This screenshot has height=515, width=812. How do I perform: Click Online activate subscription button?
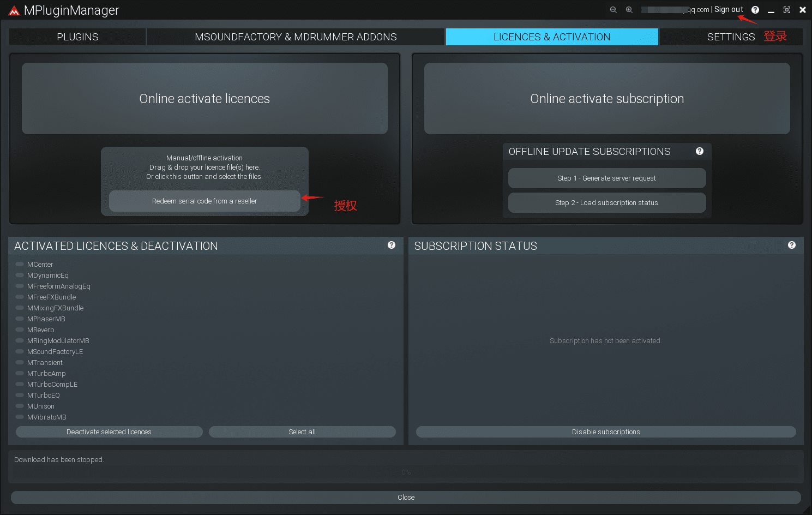pos(607,98)
